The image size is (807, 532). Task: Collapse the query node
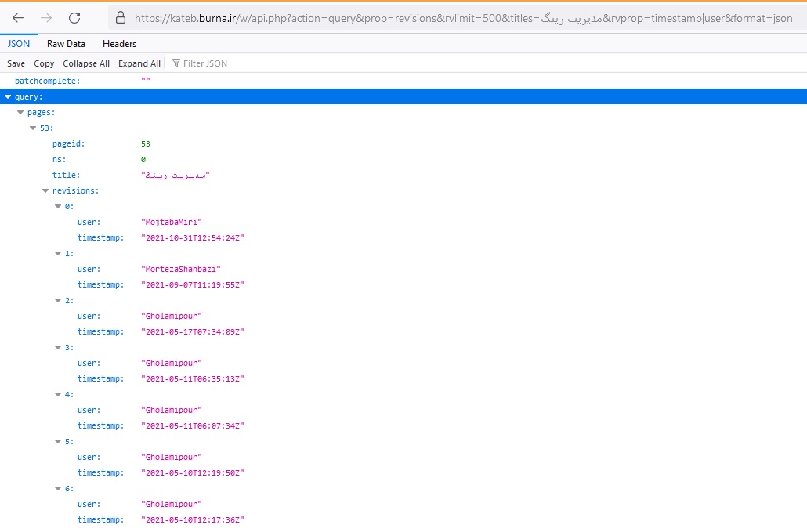(8, 96)
